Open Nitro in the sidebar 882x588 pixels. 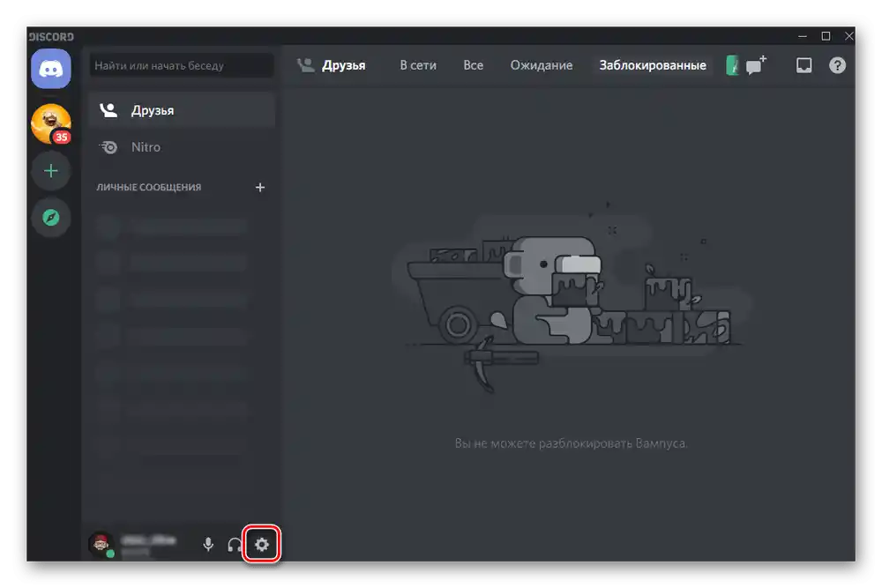182,146
